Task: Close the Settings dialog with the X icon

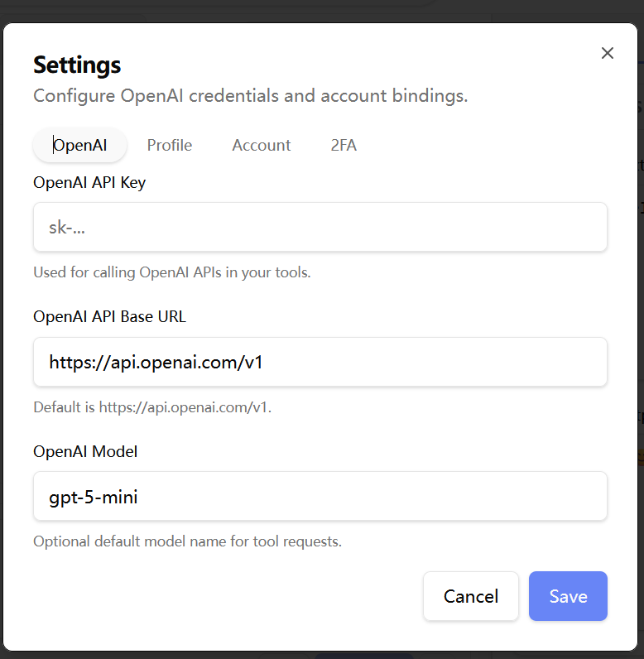Action: pos(608,53)
